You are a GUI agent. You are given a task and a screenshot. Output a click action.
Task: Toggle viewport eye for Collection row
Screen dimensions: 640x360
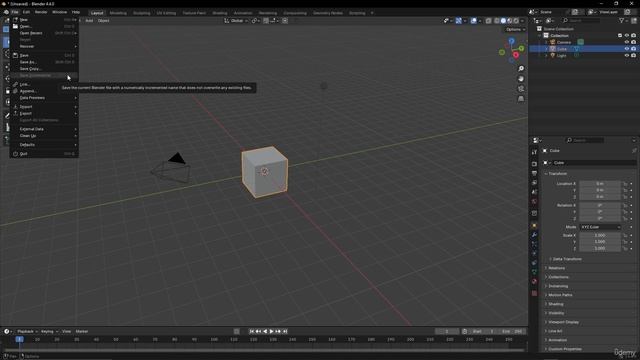click(x=627, y=36)
